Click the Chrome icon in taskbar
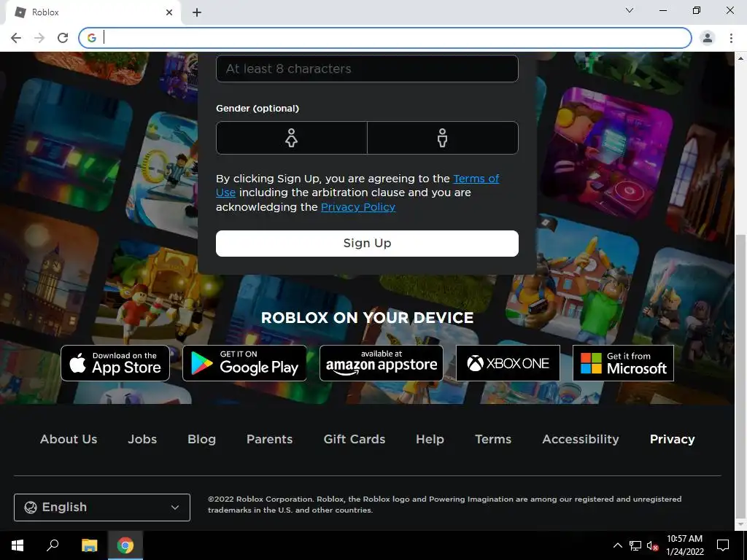This screenshot has width=747, height=560. tap(125, 545)
